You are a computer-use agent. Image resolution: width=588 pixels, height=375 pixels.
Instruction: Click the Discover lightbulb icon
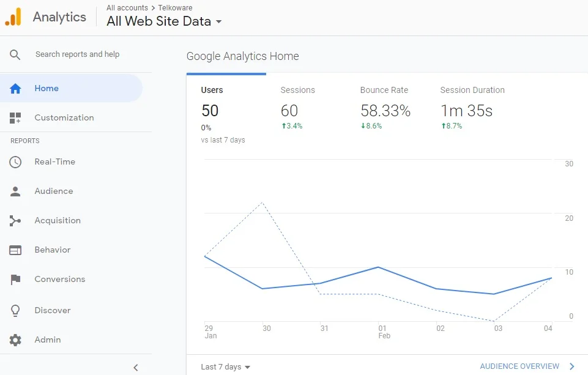15,311
